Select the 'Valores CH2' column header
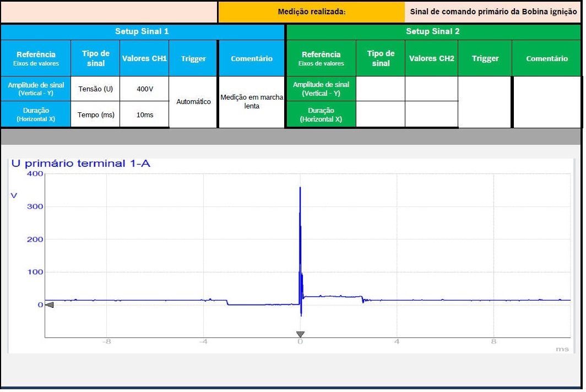586x392 pixels. (x=431, y=58)
